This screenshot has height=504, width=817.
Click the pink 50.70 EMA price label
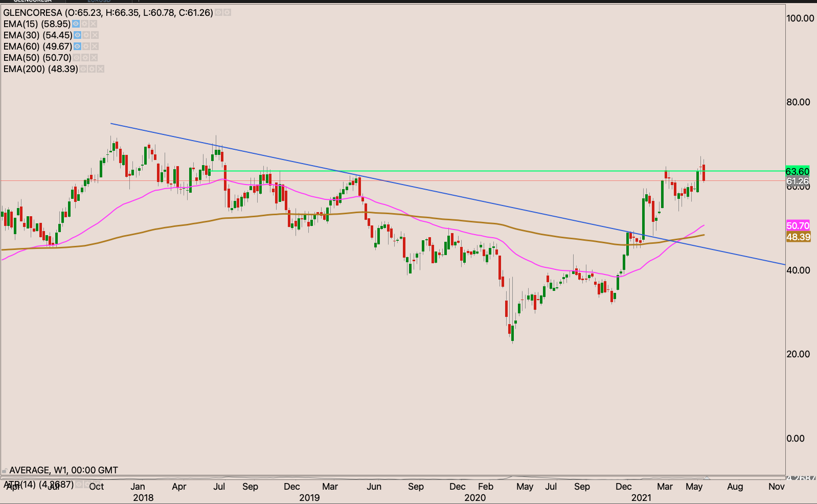[798, 225]
